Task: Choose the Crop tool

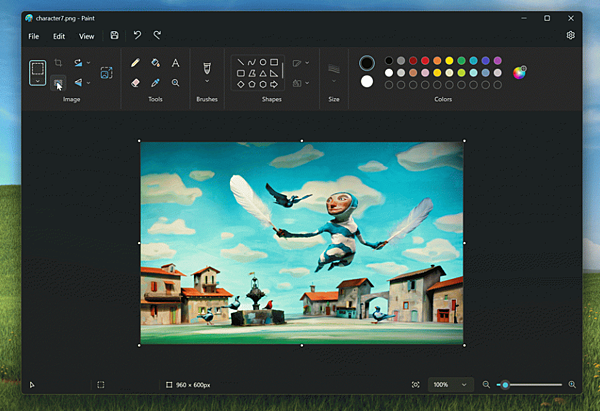Action: pyautogui.click(x=58, y=62)
